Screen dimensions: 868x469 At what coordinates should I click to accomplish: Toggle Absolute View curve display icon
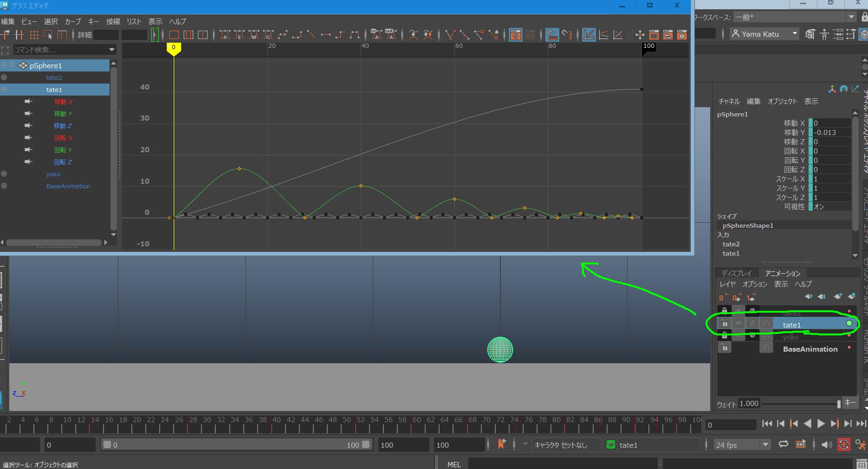tap(589, 35)
